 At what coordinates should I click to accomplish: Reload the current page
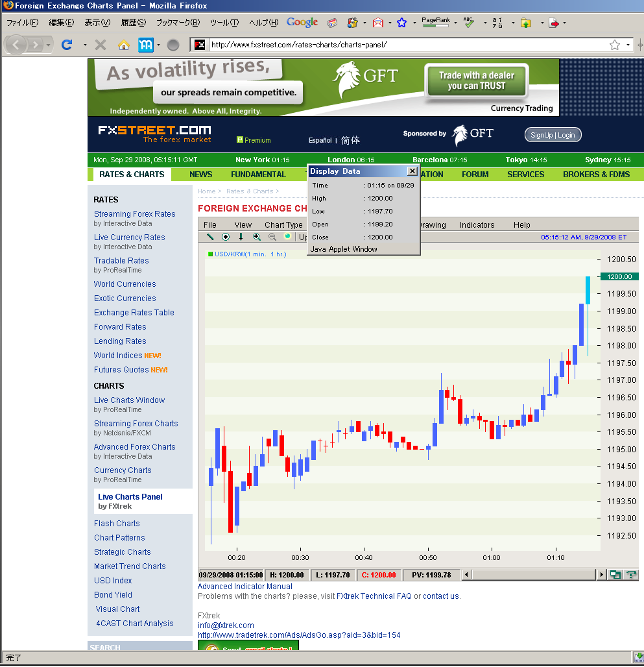(x=67, y=44)
